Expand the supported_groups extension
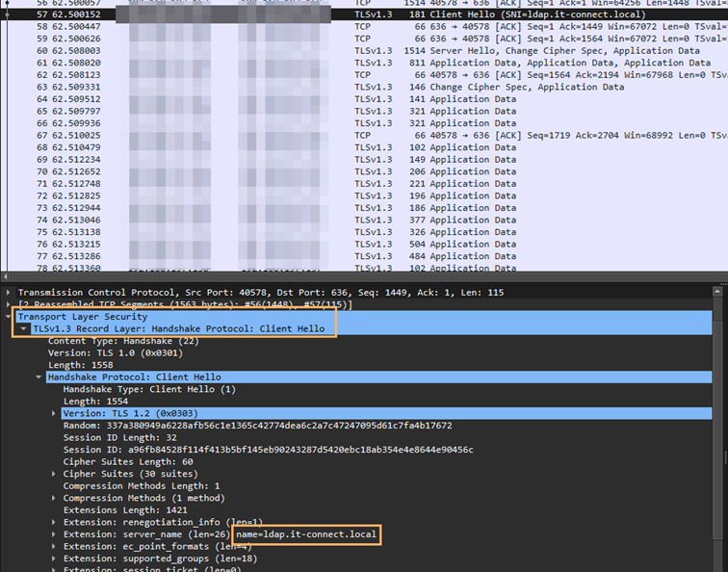The width and height of the screenshot is (728, 572). click(x=54, y=559)
